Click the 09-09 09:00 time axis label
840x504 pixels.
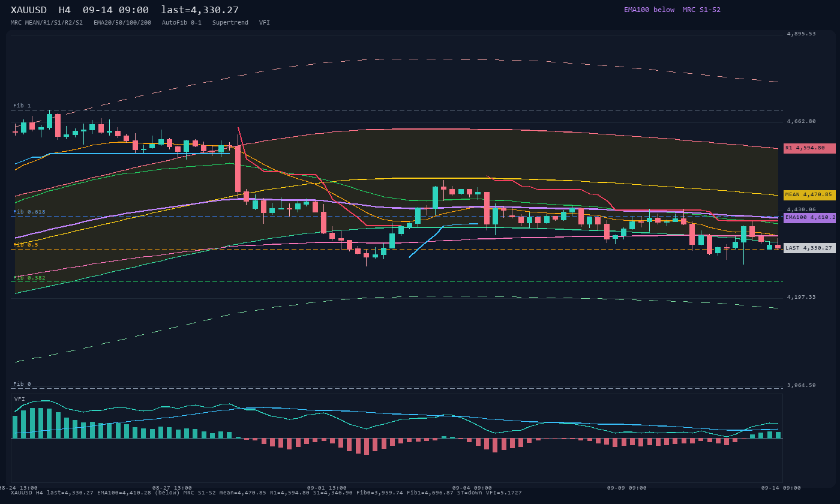627,488
